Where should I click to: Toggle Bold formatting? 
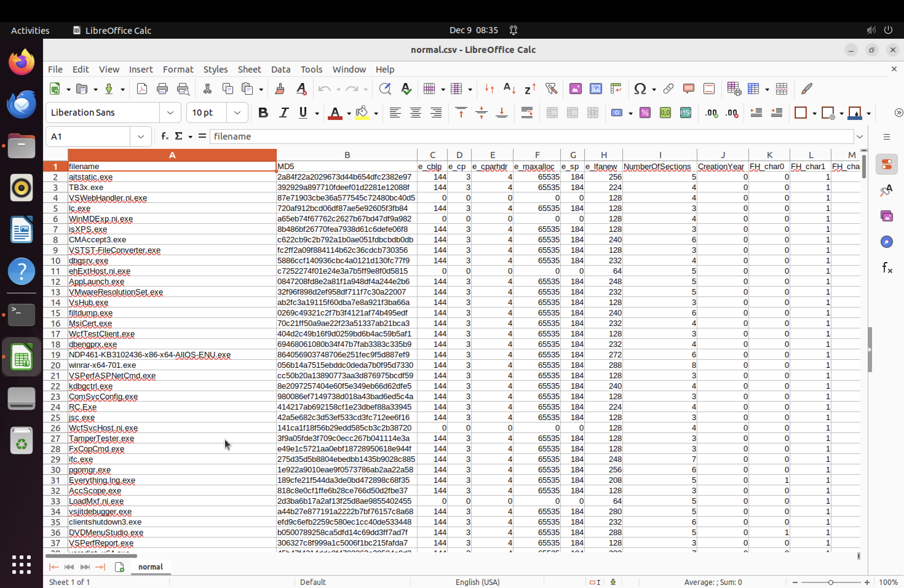coord(263,113)
